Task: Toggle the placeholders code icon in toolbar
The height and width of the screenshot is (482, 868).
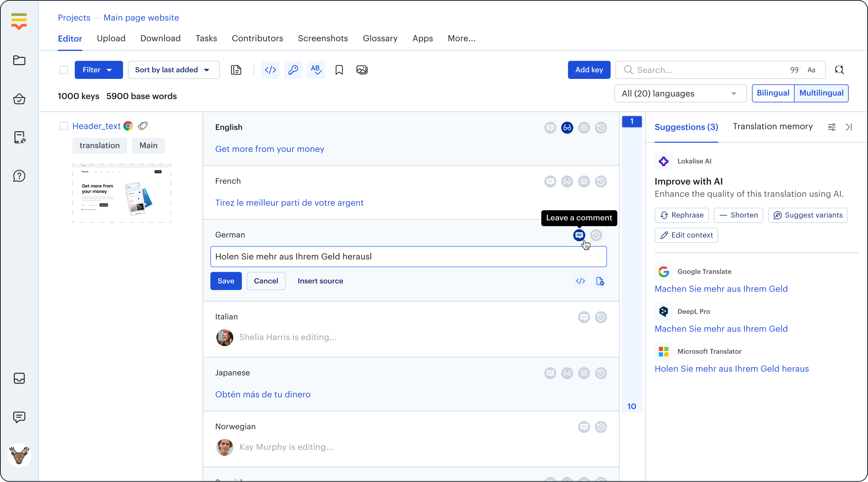Action: point(270,70)
